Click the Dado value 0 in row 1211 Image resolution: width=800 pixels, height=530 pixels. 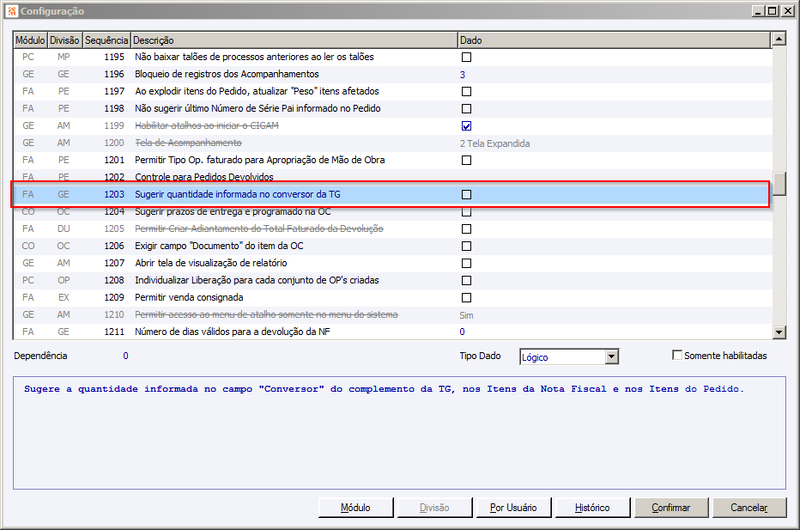pos(462,332)
